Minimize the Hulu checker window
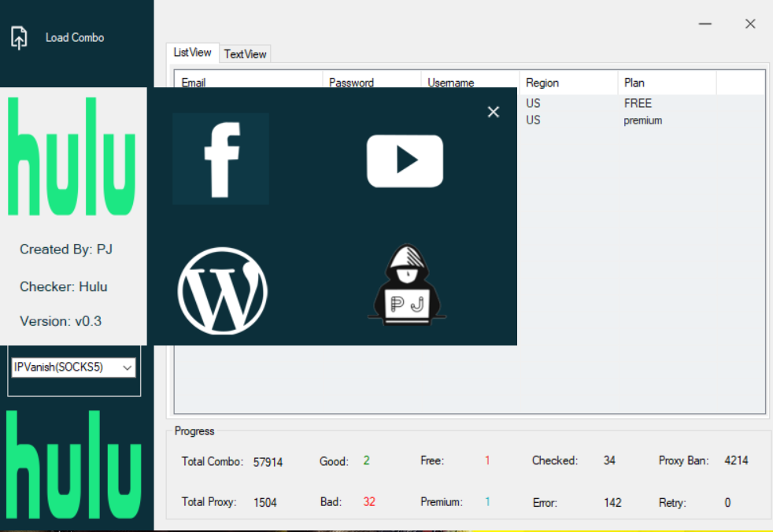The width and height of the screenshot is (773, 532). coord(705,24)
